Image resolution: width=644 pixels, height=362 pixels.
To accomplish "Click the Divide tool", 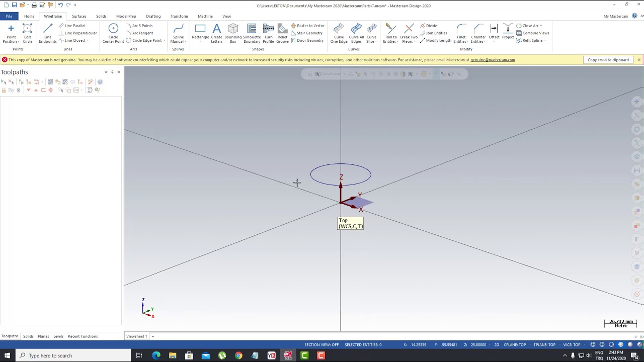I will (429, 26).
